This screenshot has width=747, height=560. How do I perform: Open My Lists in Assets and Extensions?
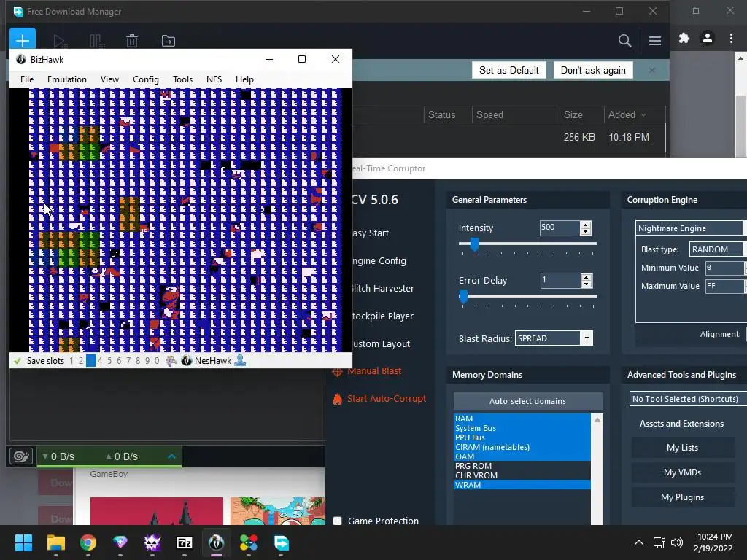[x=683, y=448]
